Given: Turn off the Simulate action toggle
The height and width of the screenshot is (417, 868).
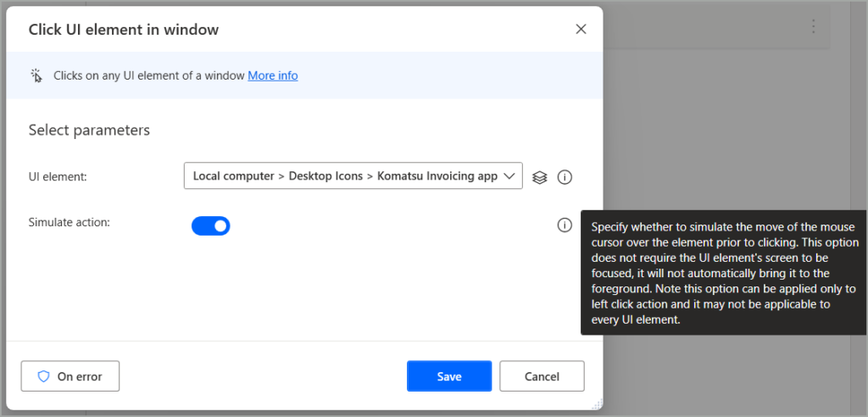Looking at the screenshot, I should (x=211, y=225).
